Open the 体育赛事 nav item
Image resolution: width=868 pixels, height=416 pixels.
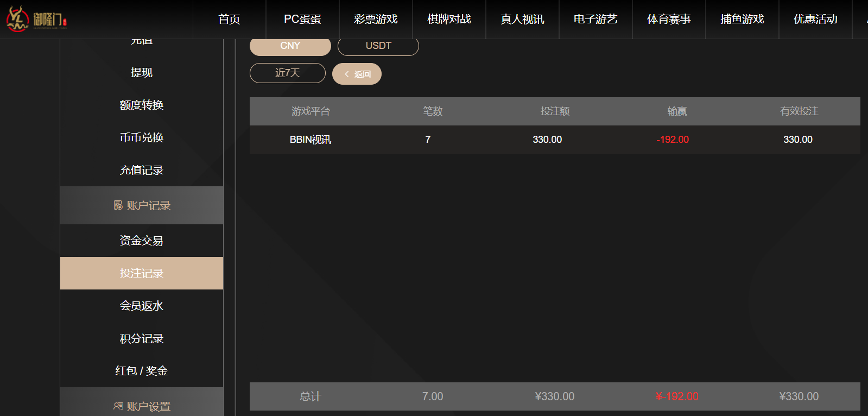click(x=669, y=19)
